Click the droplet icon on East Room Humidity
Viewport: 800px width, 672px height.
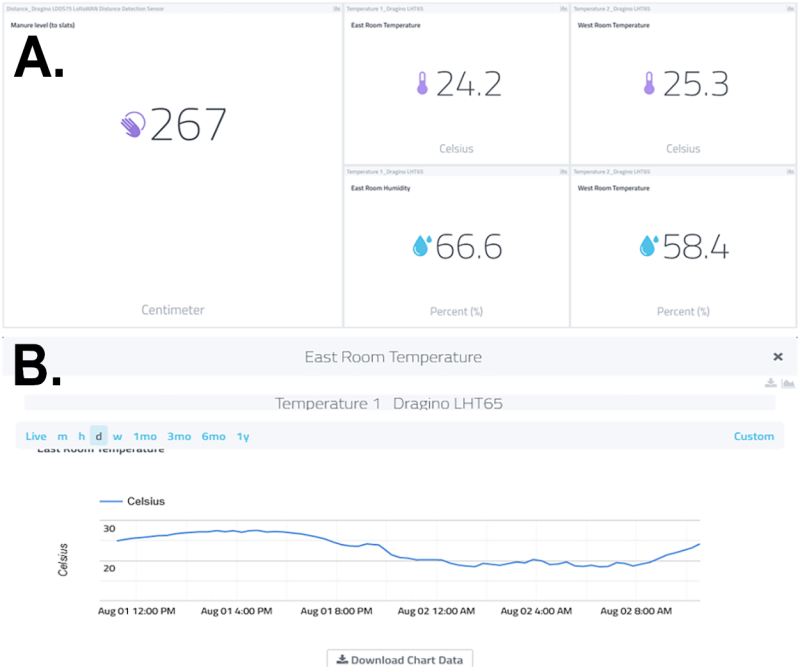(x=423, y=246)
